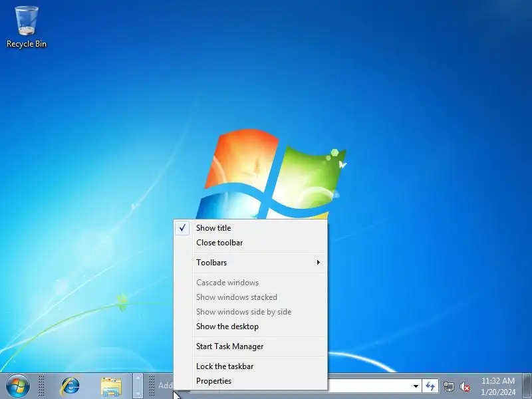Image resolution: width=532 pixels, height=399 pixels.
Task: Launch Internet Explorer from the taskbar
Action: coord(70,386)
